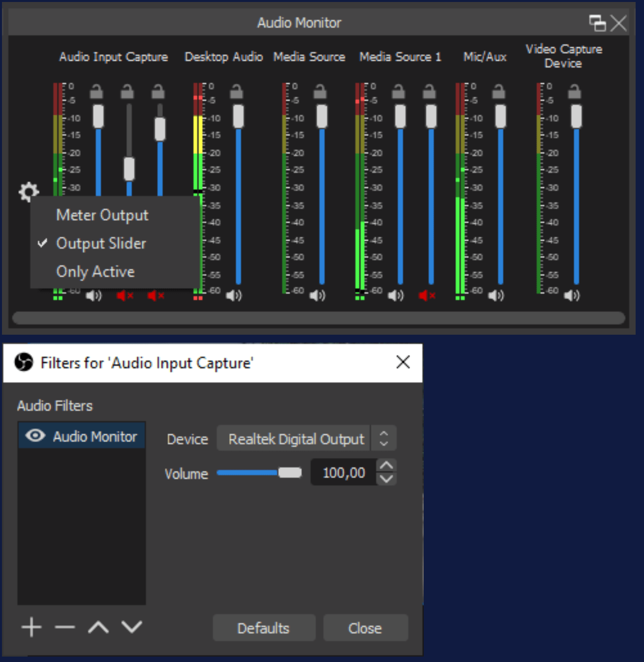The image size is (644, 662).
Task: Unmute the middle Audio Input Capture track
Action: [125, 295]
